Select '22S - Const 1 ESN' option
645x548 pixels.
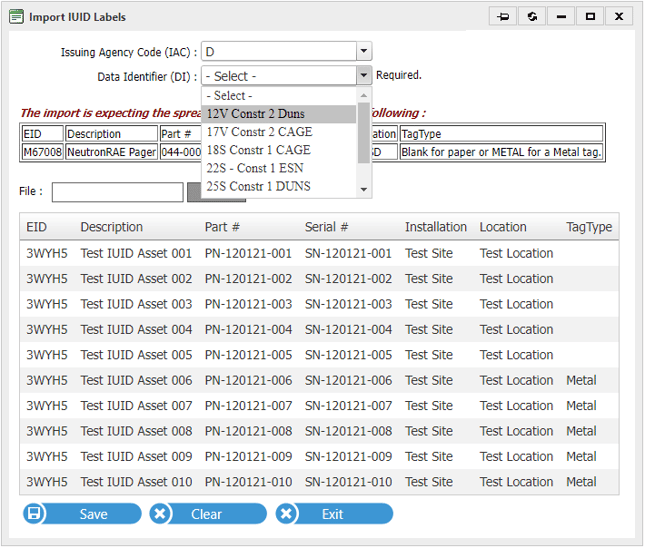(x=279, y=168)
